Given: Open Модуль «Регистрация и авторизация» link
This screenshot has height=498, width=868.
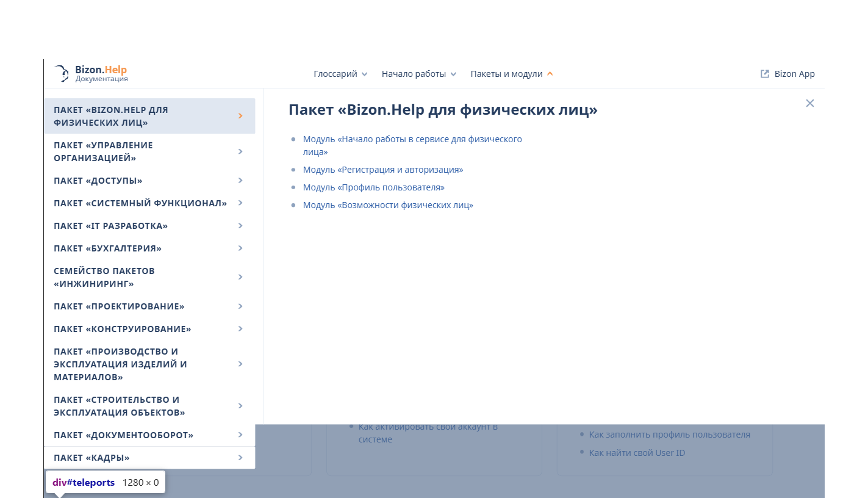Looking at the screenshot, I should tap(383, 170).
